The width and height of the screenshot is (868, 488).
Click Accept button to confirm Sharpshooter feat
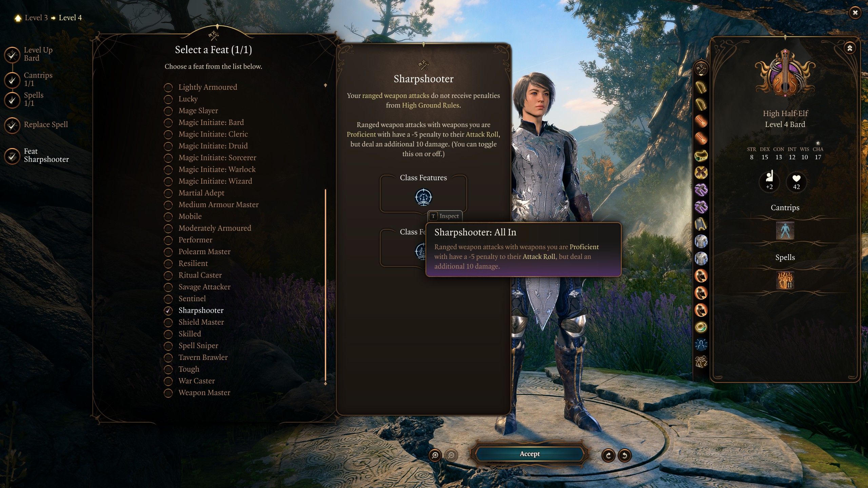(x=529, y=454)
